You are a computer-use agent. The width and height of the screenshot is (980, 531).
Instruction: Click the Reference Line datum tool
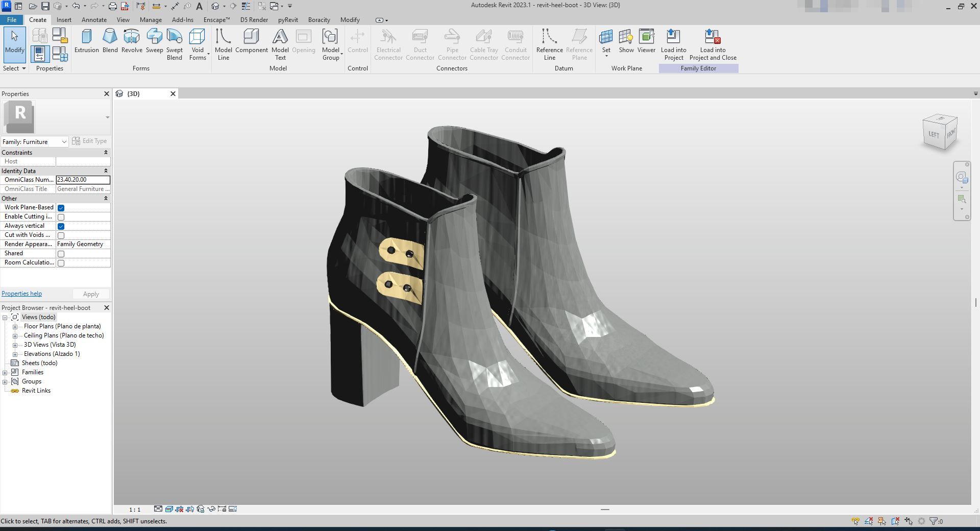[x=549, y=44]
